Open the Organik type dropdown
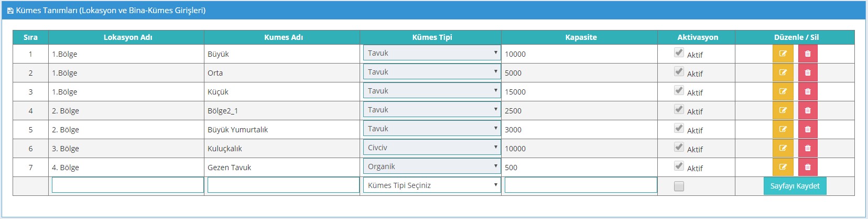Image resolution: width=868 pixels, height=219 pixels. tap(432, 166)
